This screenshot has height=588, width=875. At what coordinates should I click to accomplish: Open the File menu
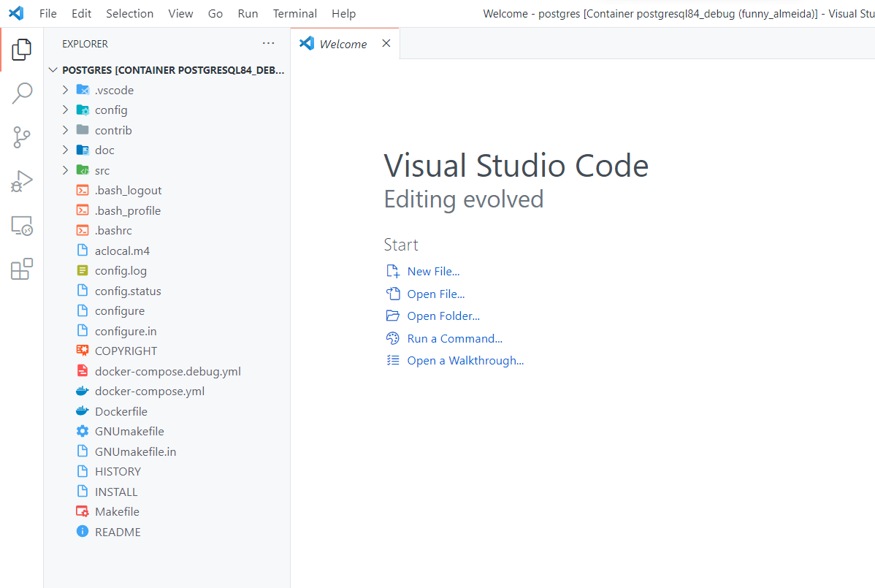coord(48,13)
